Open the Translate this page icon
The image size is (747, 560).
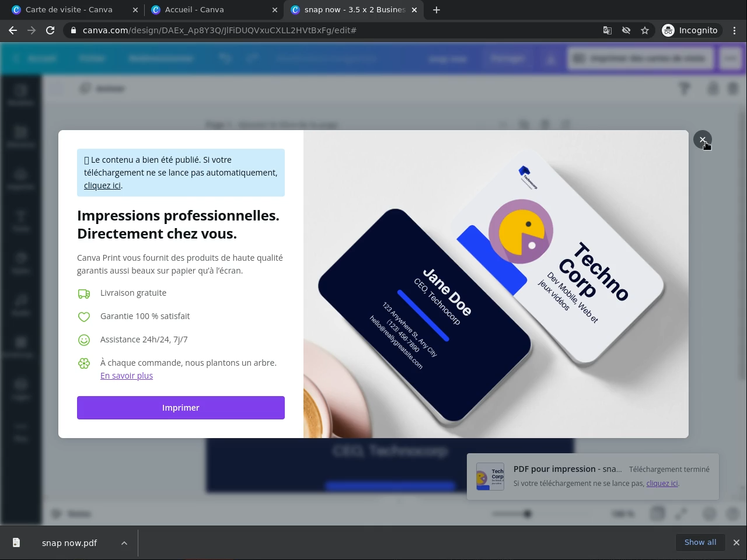point(608,30)
